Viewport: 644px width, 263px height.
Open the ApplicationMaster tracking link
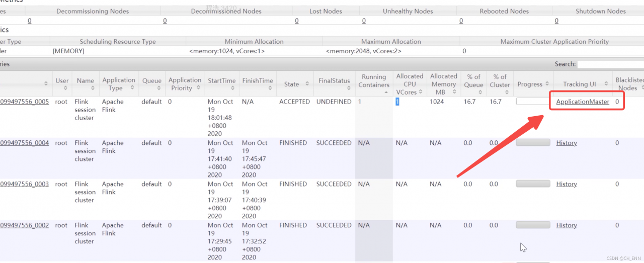click(583, 102)
